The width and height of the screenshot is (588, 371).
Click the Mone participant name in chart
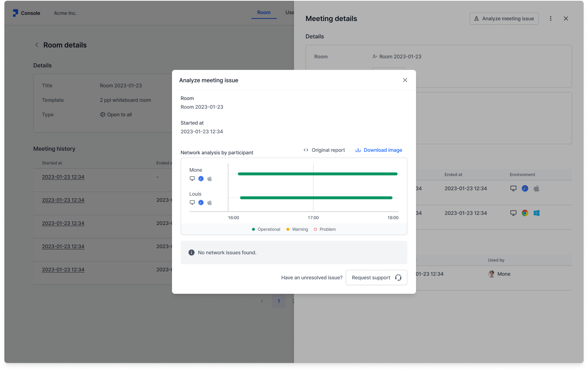click(196, 170)
